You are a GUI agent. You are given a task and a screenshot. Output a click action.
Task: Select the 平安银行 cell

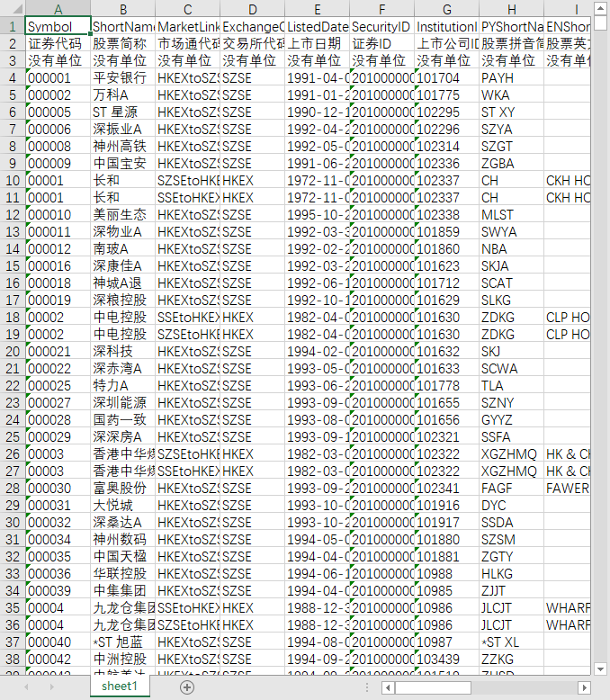(122, 78)
